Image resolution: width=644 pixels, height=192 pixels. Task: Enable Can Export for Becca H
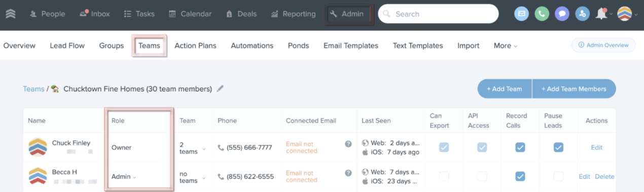(444, 176)
